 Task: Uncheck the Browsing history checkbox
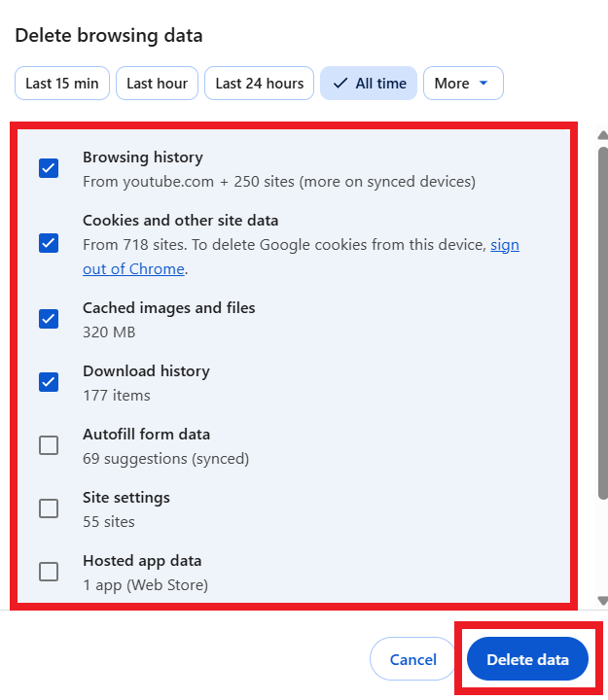[x=49, y=168]
